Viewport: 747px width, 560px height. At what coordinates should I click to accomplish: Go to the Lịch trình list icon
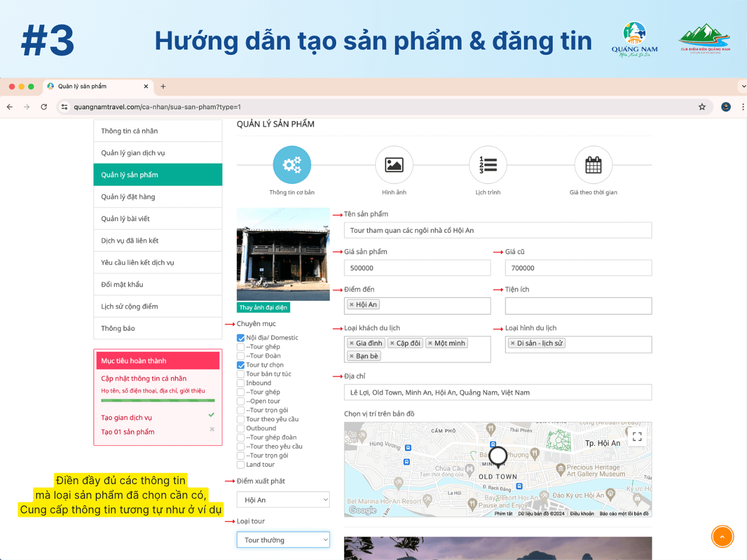488,165
